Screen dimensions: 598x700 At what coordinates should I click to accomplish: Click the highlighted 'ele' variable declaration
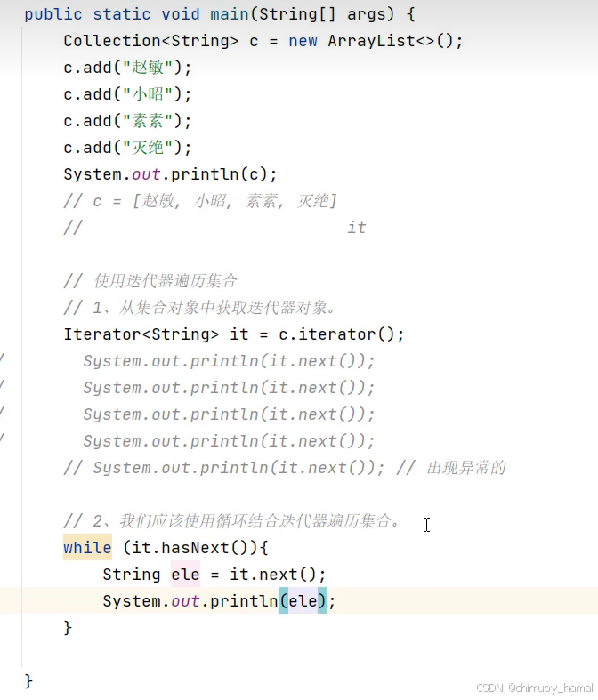point(185,575)
